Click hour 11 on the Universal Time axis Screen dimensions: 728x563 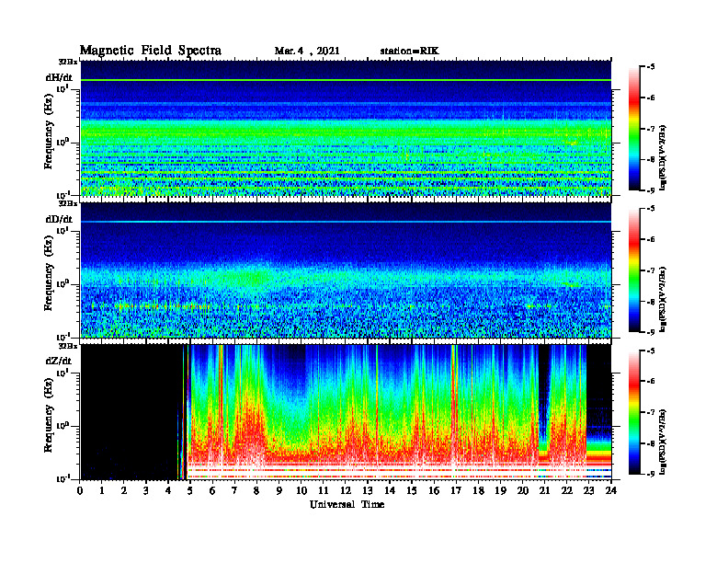[324, 490]
